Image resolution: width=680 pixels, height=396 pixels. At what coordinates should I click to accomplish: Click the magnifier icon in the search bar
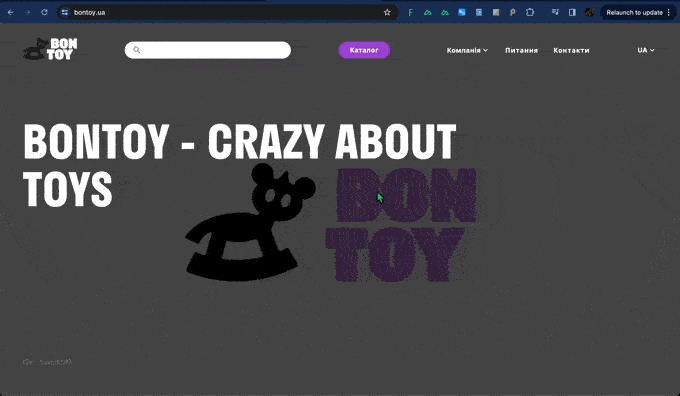(137, 50)
